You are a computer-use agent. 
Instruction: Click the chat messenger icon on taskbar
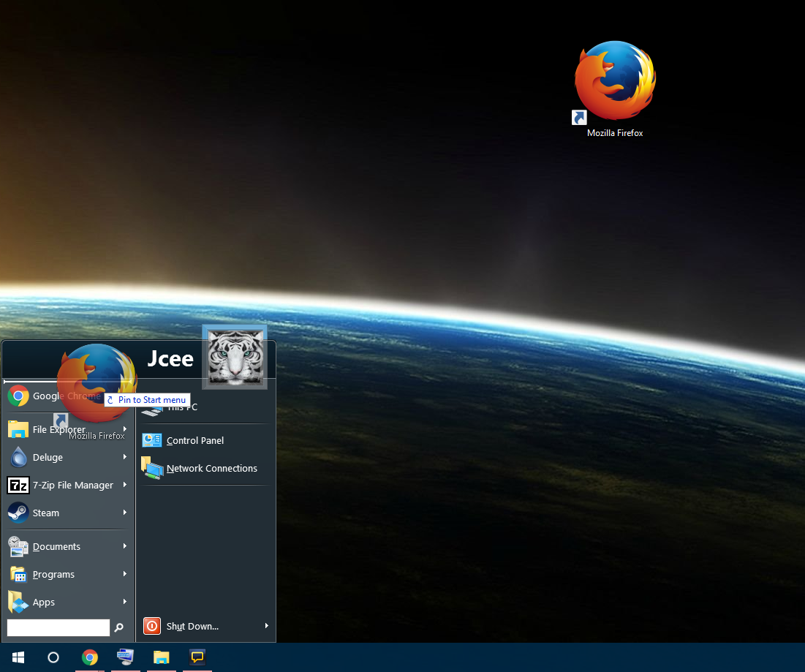point(197,657)
